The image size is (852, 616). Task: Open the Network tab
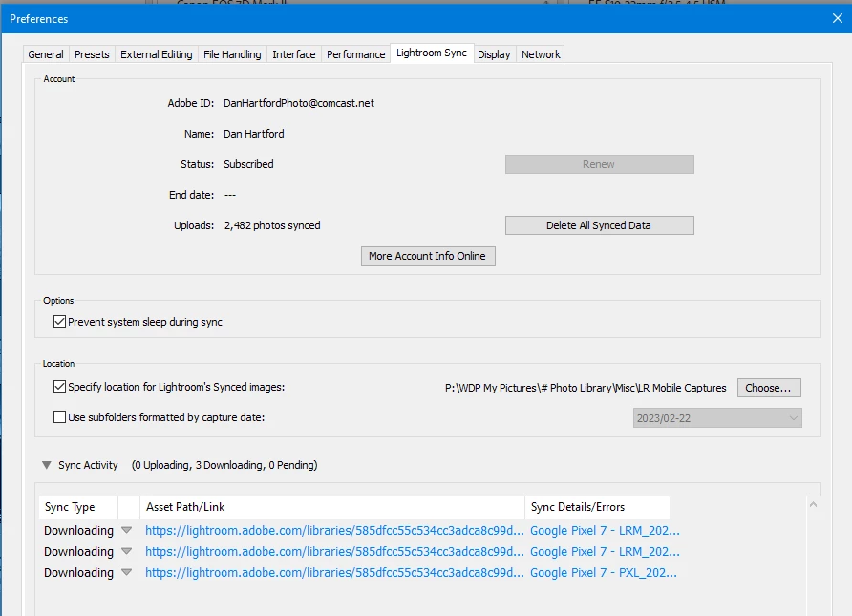pos(541,54)
